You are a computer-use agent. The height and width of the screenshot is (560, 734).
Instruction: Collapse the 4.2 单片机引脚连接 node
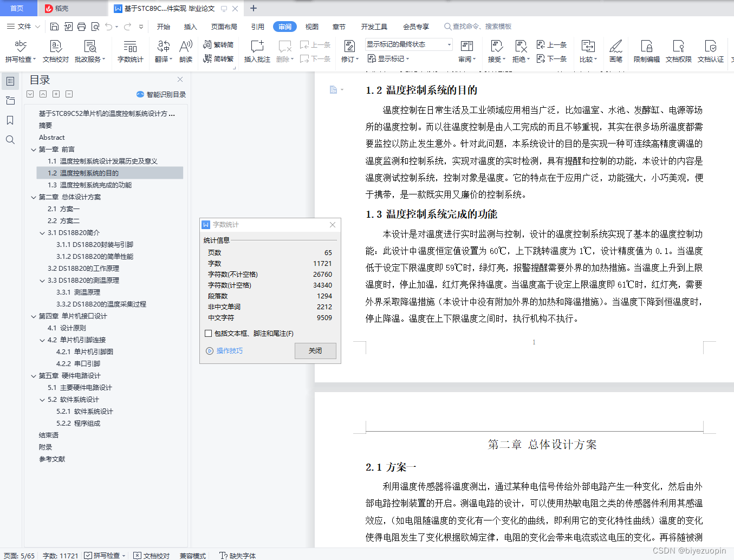click(42, 340)
